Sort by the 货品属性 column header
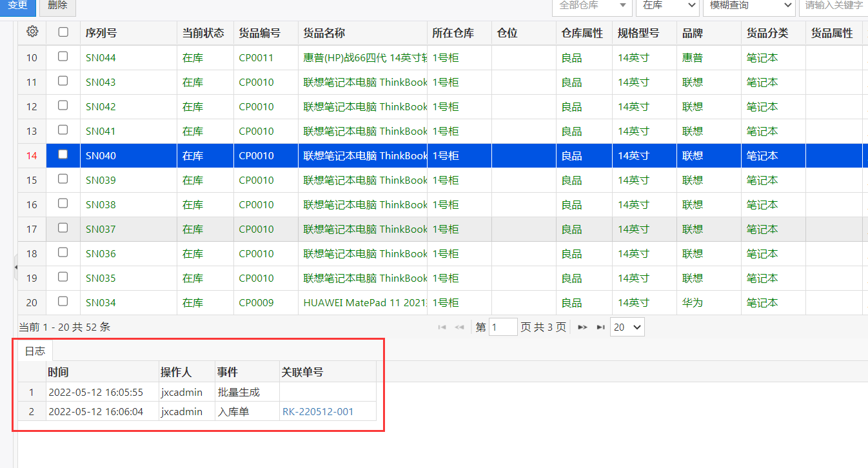Screen dimensions: 868x468 pyautogui.click(x=834, y=34)
